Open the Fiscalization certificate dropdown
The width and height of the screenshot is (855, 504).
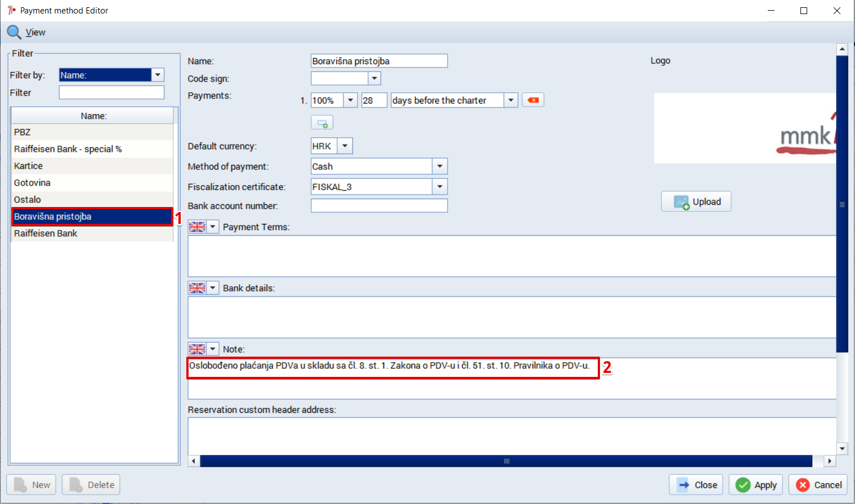440,187
